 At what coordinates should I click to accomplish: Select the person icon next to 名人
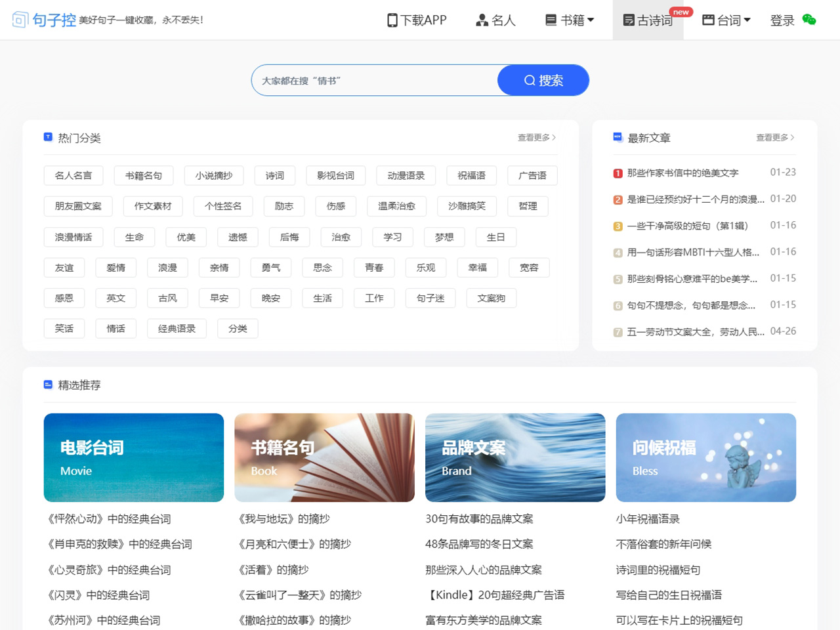[481, 20]
